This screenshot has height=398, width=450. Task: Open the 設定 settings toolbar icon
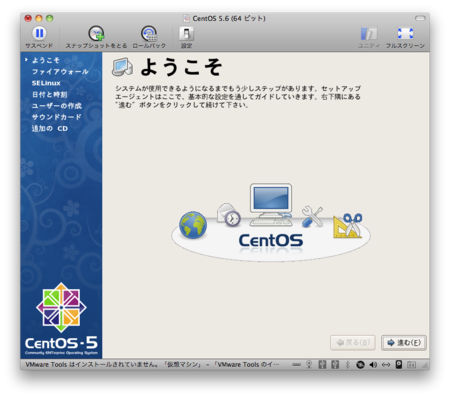186,33
